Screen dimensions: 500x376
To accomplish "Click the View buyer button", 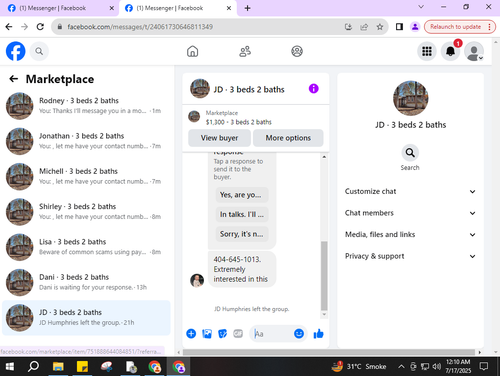I will coord(219,138).
